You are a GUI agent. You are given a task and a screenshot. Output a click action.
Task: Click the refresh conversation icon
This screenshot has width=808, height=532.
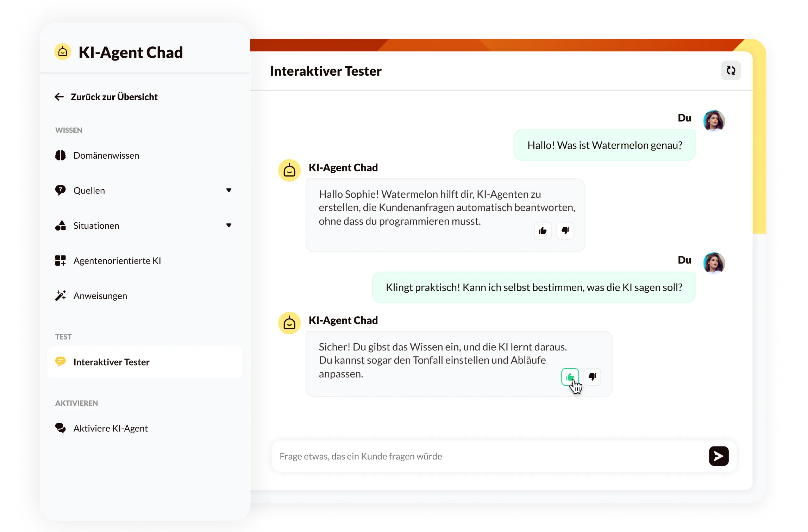point(731,71)
